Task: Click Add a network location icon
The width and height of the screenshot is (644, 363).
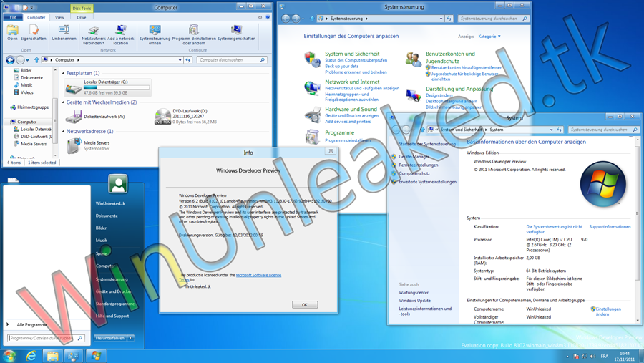Action: pos(120,33)
